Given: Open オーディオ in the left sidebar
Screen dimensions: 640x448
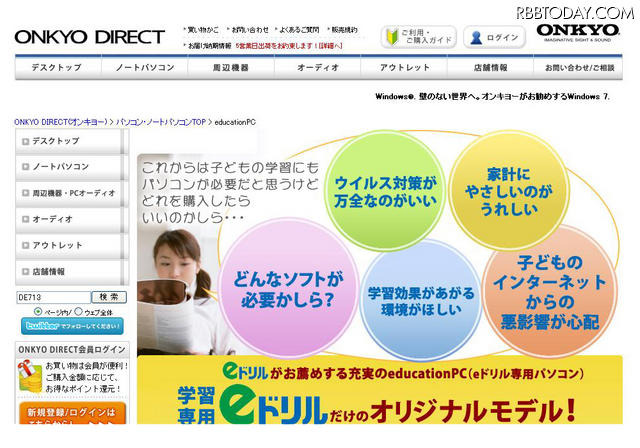Looking at the screenshot, I should pyautogui.click(x=72, y=219).
